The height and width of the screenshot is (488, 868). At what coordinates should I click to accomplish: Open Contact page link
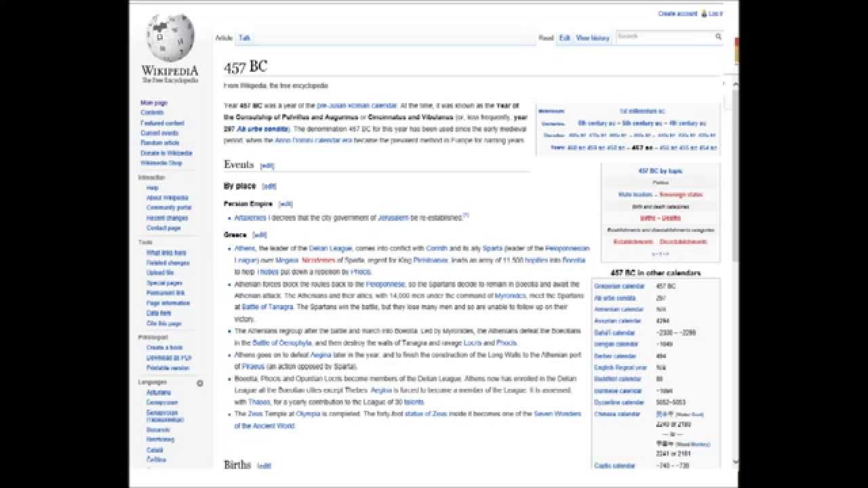coord(163,228)
